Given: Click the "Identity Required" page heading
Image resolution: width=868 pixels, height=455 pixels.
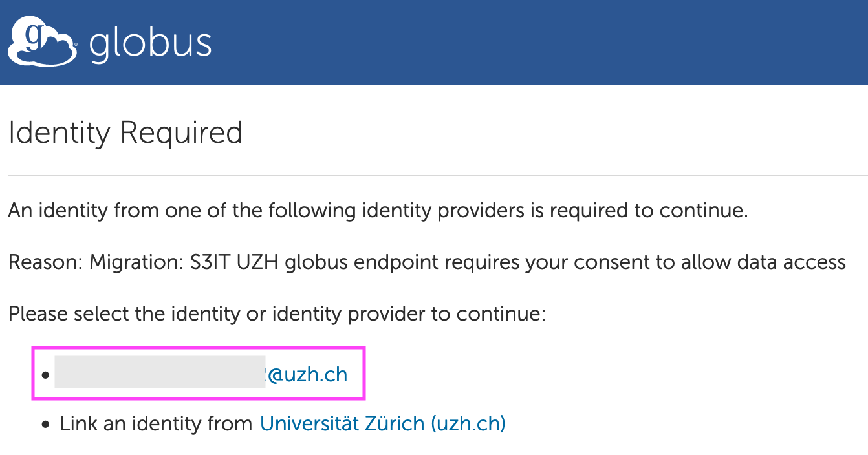Looking at the screenshot, I should pos(125,134).
